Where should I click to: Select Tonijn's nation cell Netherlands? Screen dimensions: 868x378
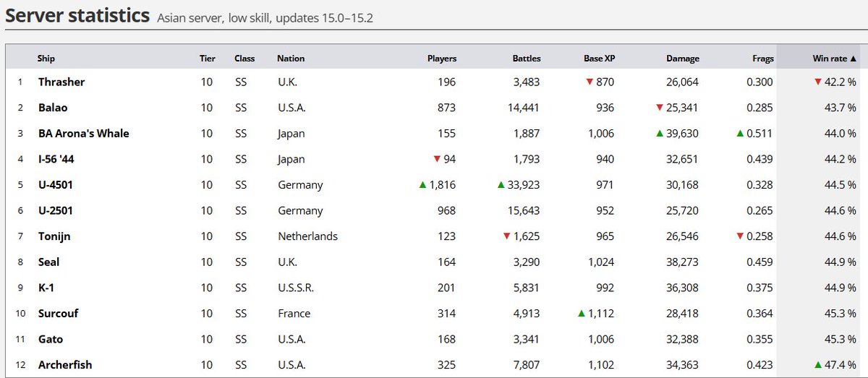[x=307, y=236]
